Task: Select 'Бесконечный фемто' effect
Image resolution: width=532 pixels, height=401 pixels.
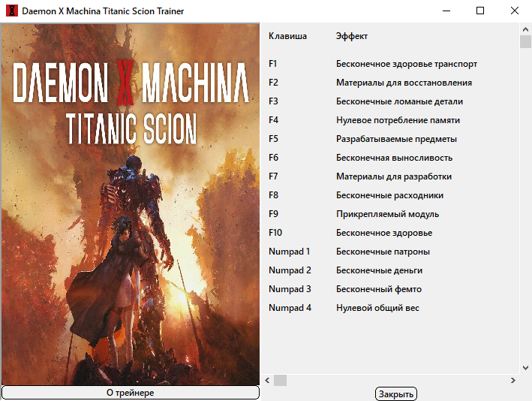Action: click(x=379, y=289)
